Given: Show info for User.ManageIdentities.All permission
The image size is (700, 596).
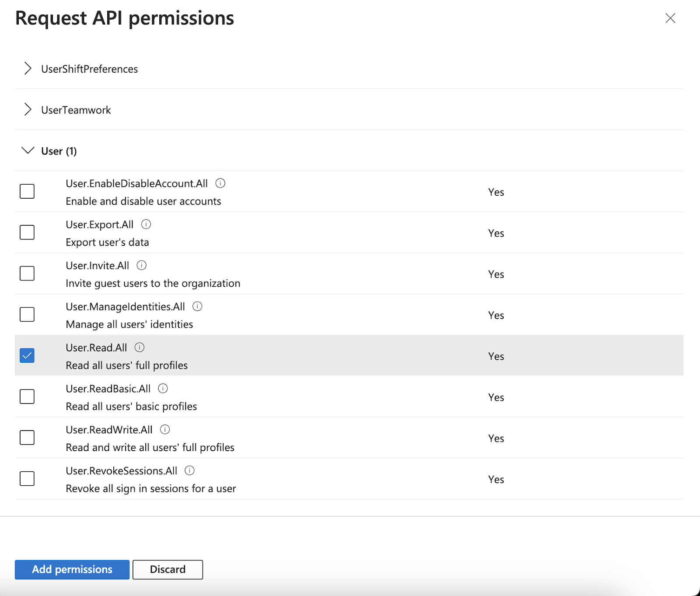Looking at the screenshot, I should click(x=198, y=306).
